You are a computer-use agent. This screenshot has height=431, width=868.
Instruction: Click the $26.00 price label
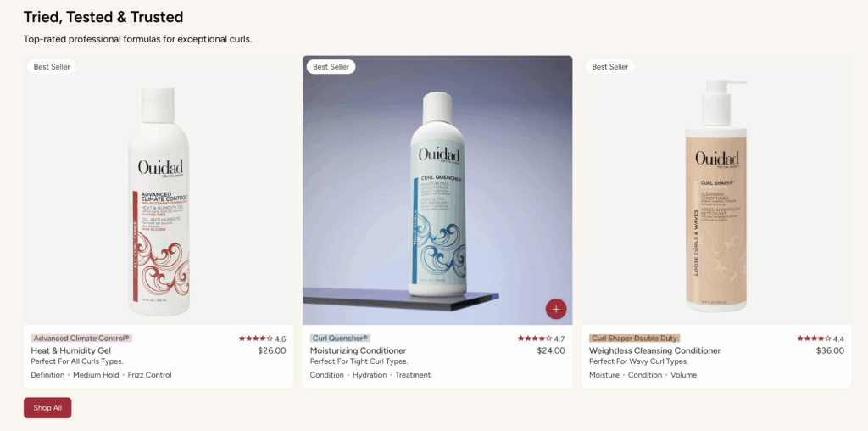point(272,350)
